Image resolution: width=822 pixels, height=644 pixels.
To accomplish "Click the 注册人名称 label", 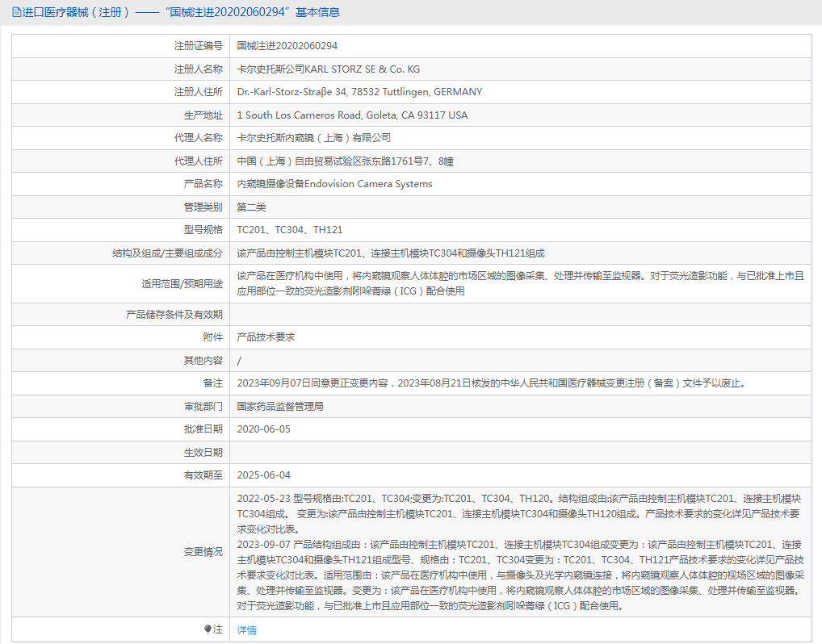I will pyautogui.click(x=198, y=69).
